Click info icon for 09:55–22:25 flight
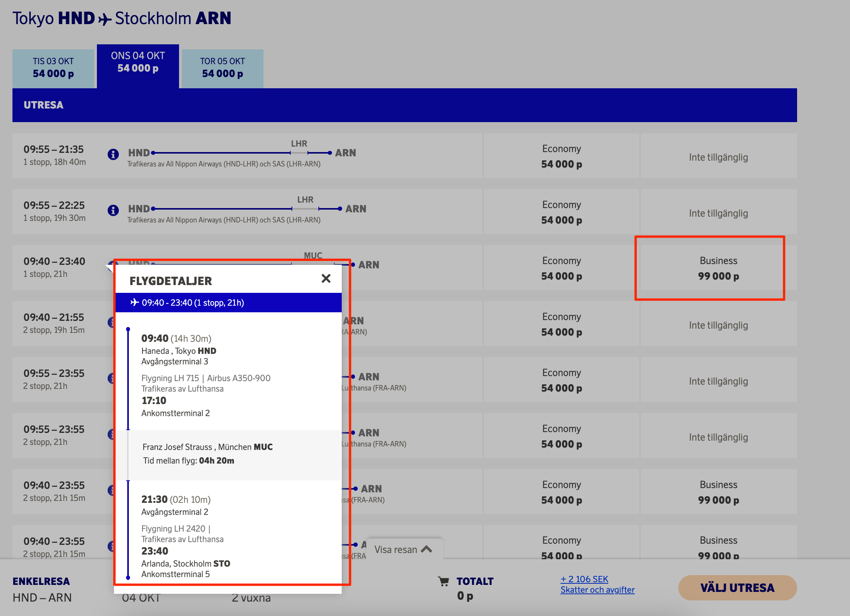The height and width of the screenshot is (616, 850). click(113, 210)
